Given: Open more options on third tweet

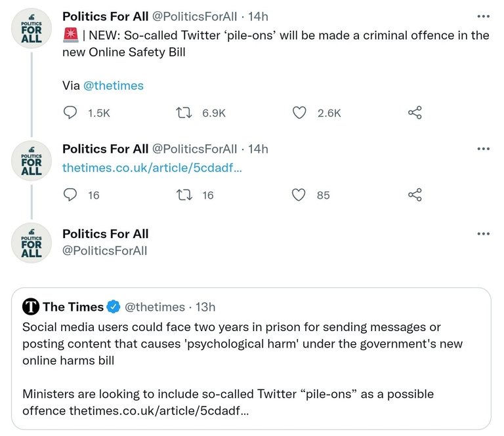Looking at the screenshot, I should click(484, 233).
